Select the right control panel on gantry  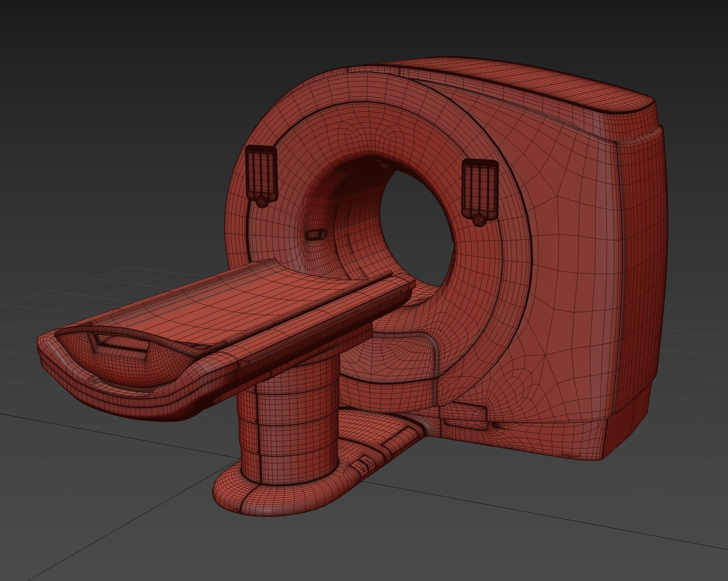(x=480, y=192)
